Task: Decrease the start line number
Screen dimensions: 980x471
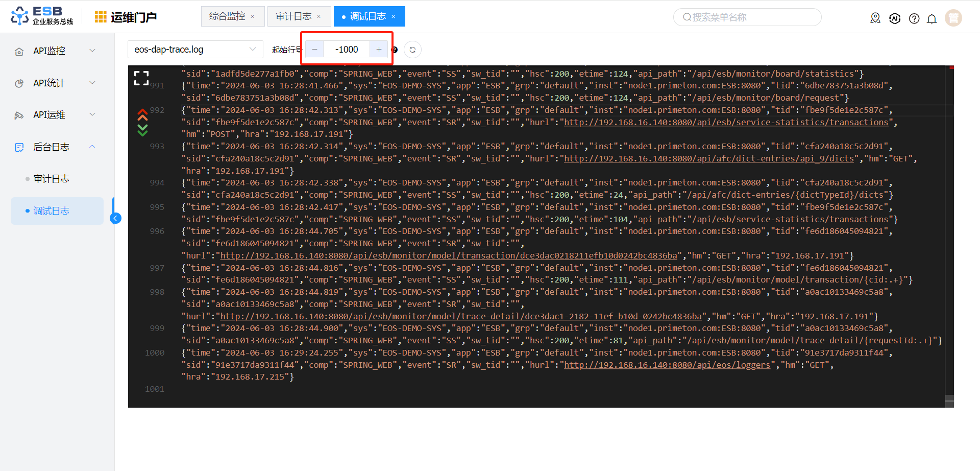Action: coord(314,50)
